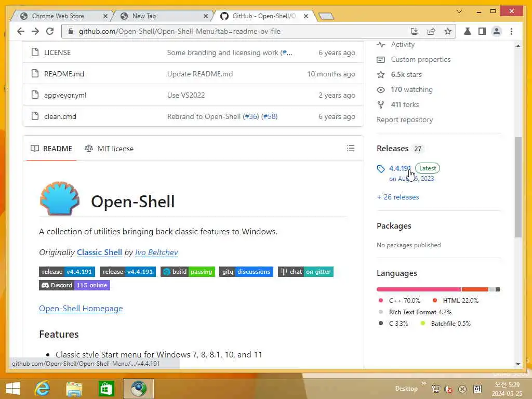Open pull request #36 link
Screen dimensions: 532x399
(251, 116)
